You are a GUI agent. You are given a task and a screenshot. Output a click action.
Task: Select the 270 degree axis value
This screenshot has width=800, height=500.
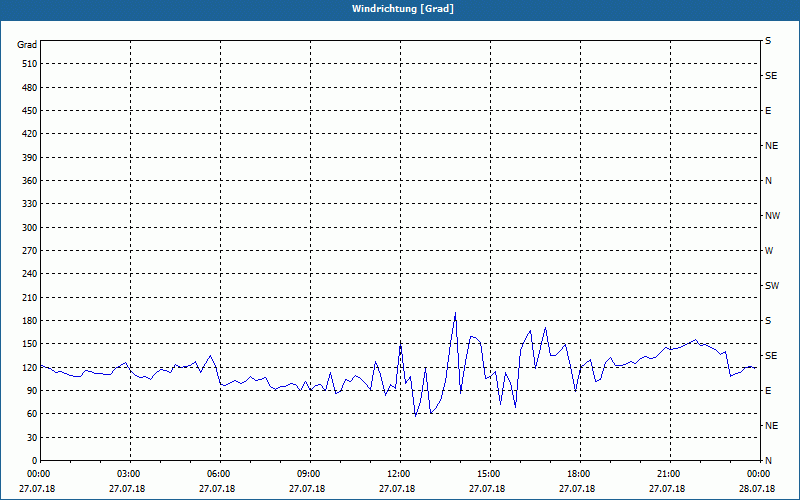click(x=30, y=251)
